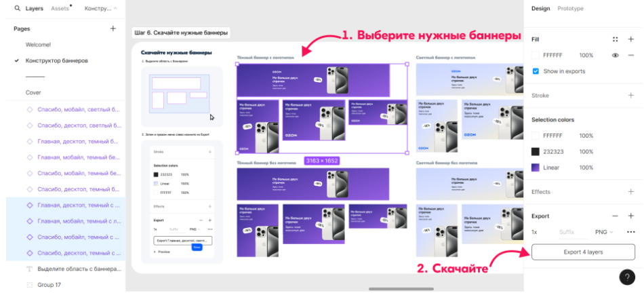Remove the fill using minus icon
The width and height of the screenshot is (644, 293).
[x=631, y=56]
